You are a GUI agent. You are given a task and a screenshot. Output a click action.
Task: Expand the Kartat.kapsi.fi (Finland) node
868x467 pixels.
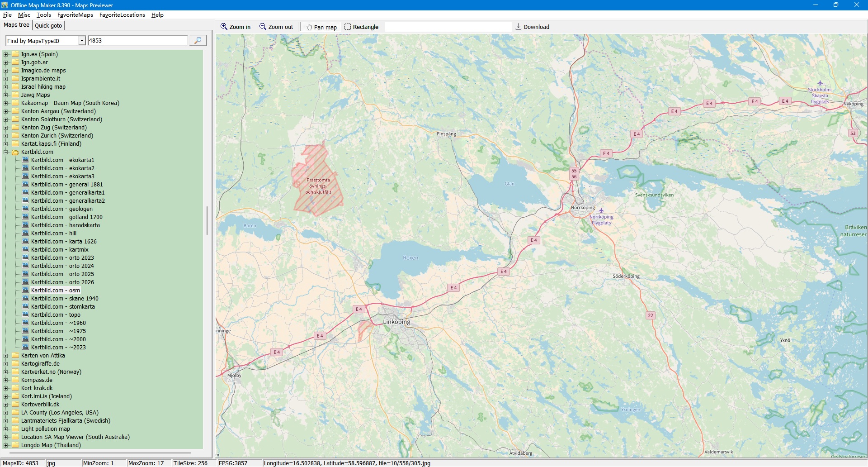click(6, 144)
